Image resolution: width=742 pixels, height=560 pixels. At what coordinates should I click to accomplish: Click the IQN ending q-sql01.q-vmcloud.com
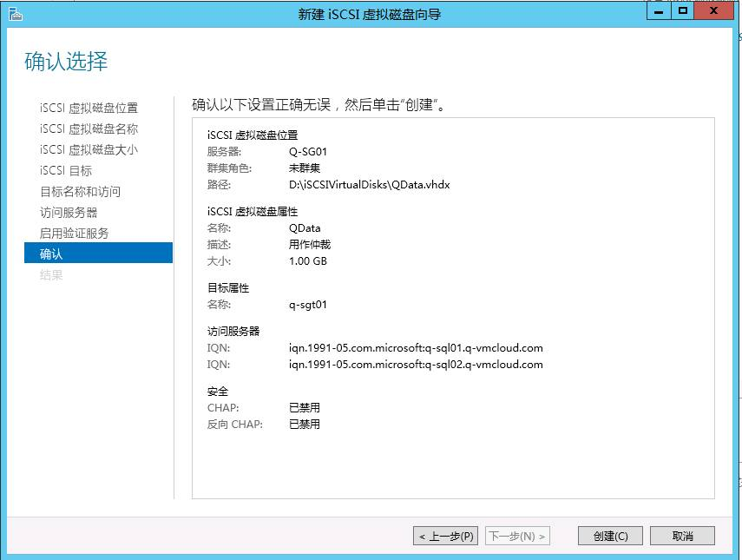pos(416,348)
